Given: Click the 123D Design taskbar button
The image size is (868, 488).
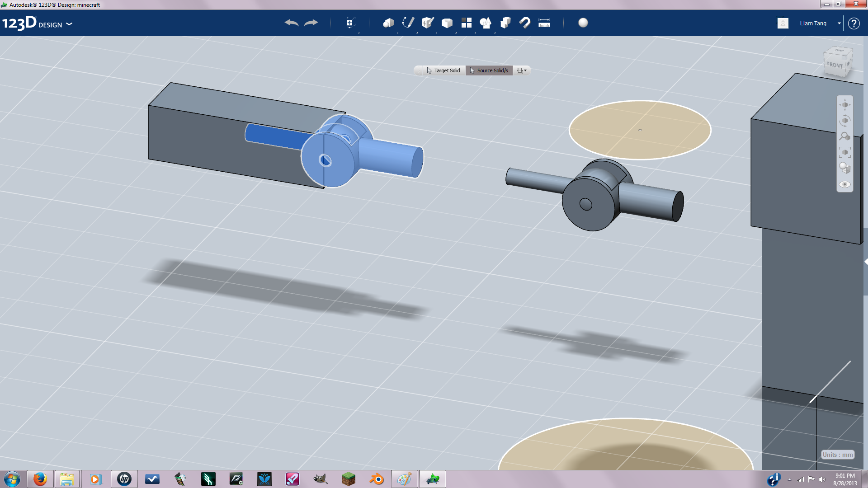Looking at the screenshot, I should 433,479.
